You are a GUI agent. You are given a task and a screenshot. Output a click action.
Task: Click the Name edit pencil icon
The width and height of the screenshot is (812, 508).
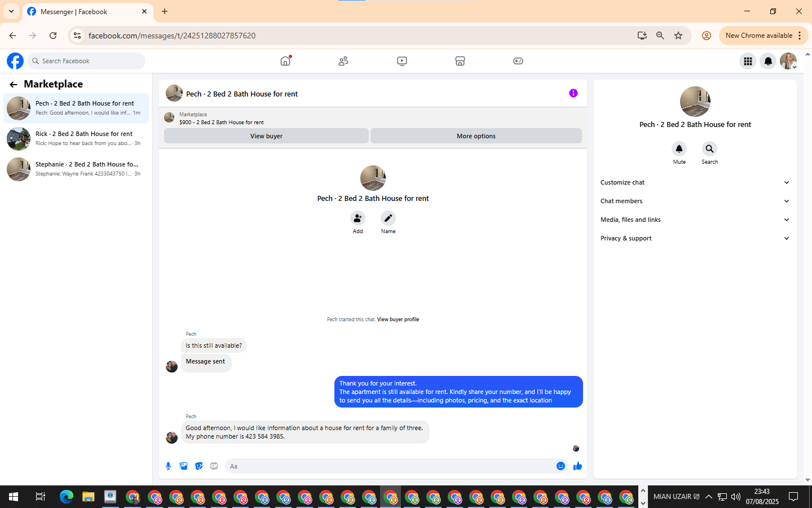point(388,218)
